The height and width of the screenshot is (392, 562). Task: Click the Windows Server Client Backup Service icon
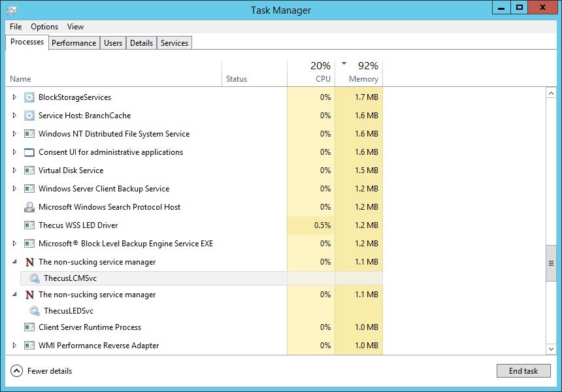(29, 188)
